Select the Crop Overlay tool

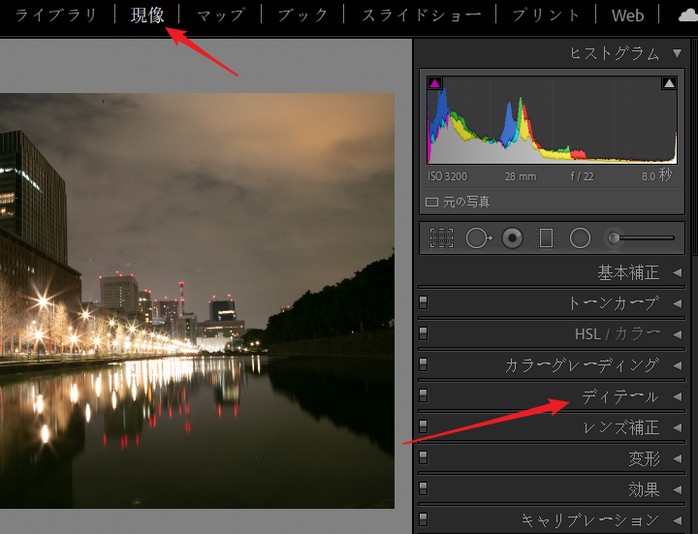[x=441, y=238]
